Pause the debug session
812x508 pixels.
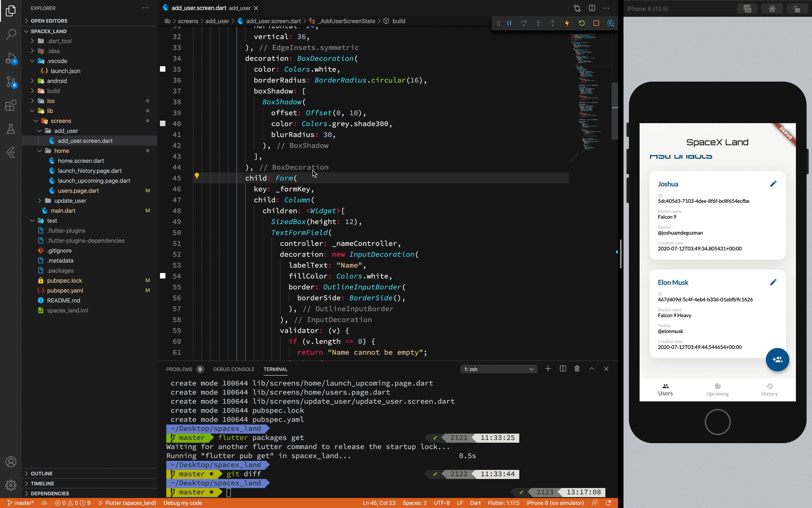(x=509, y=23)
